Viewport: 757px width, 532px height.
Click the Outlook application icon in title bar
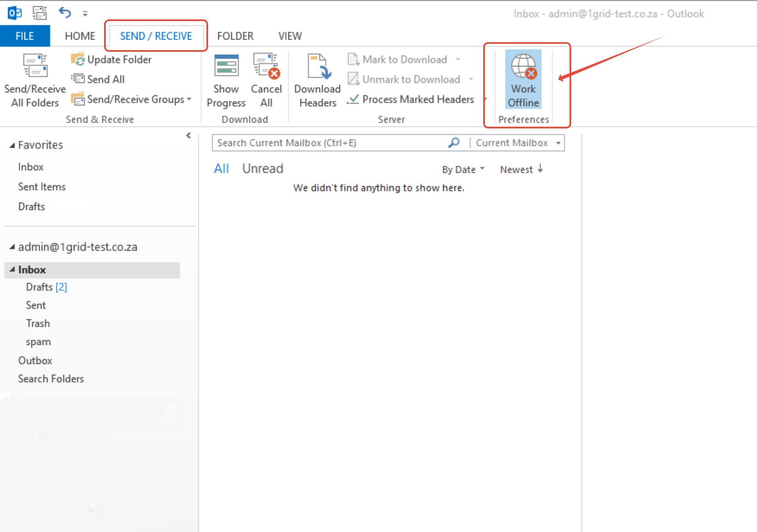pyautogui.click(x=15, y=13)
